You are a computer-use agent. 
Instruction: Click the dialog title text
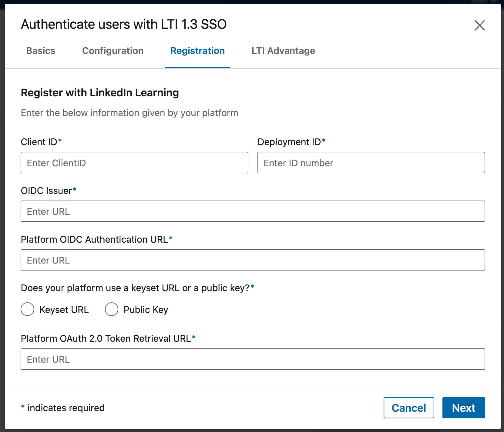123,24
